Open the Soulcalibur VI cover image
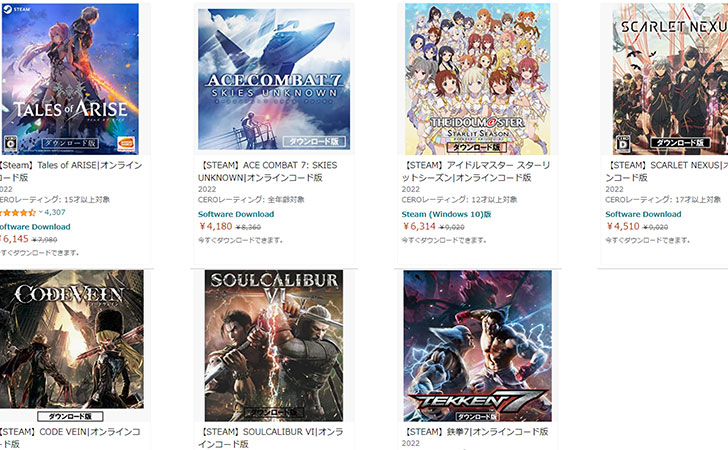Viewport: 728px width, 450px height. (274, 346)
